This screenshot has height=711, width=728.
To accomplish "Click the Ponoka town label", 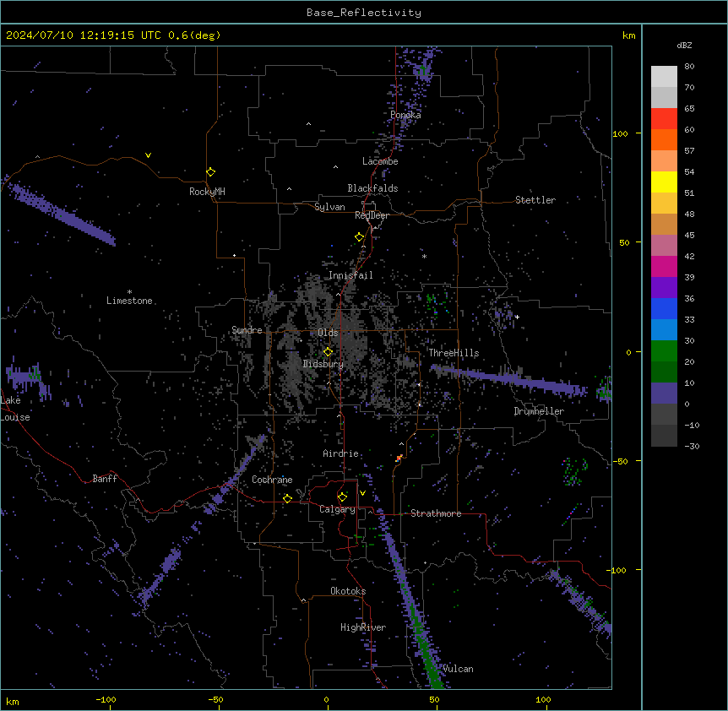I will 405,115.
